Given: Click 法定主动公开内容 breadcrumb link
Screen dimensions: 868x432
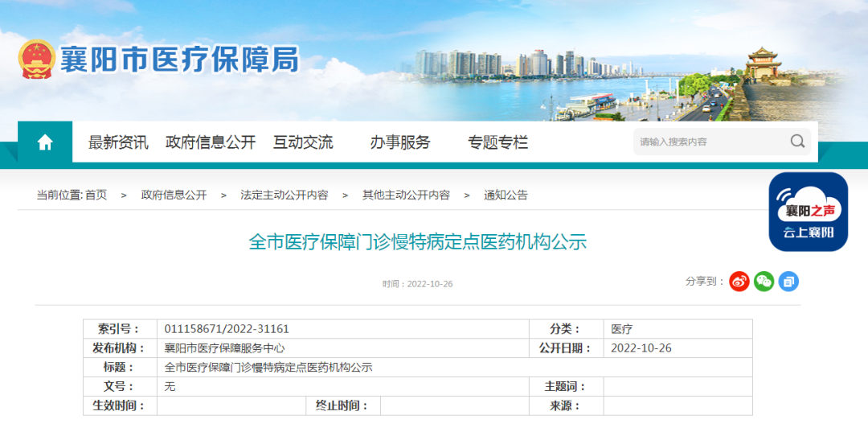Looking at the screenshot, I should (284, 195).
